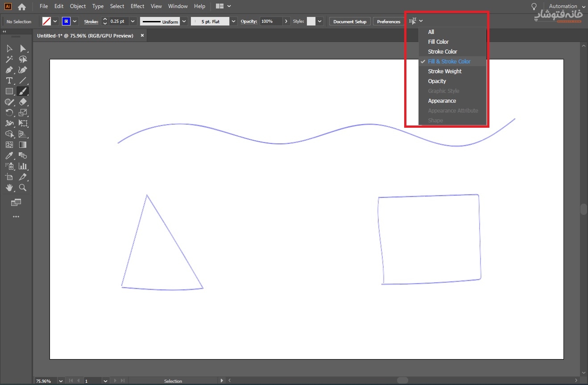The image size is (588, 385).
Task: Choose the Line Segment tool
Action: point(23,80)
